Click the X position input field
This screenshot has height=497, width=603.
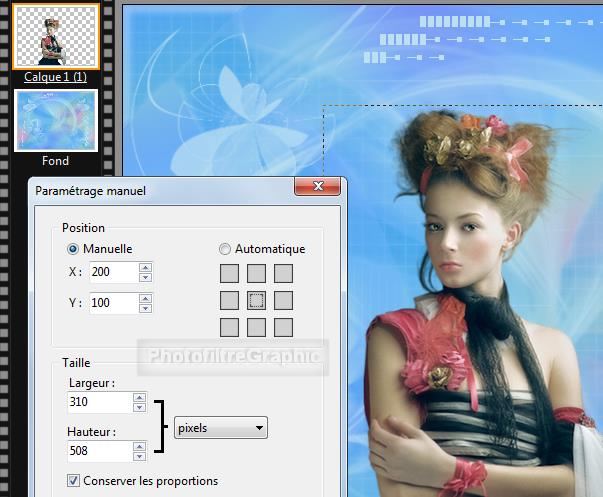click(114, 272)
